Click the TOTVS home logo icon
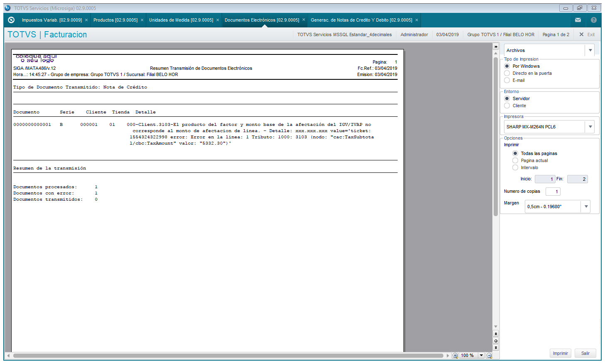The height and width of the screenshot is (364, 605). pyautogui.click(x=11, y=20)
